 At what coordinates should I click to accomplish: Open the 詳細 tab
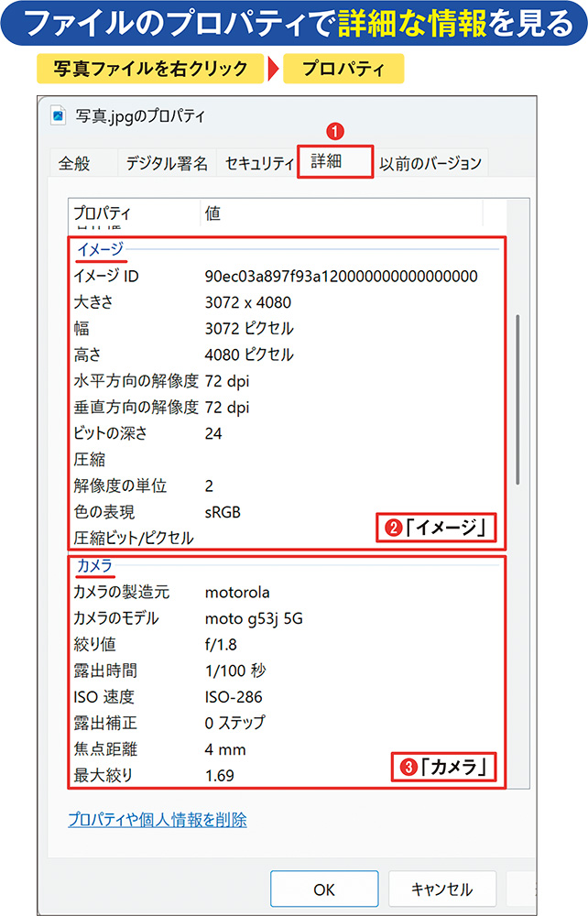tap(334, 161)
